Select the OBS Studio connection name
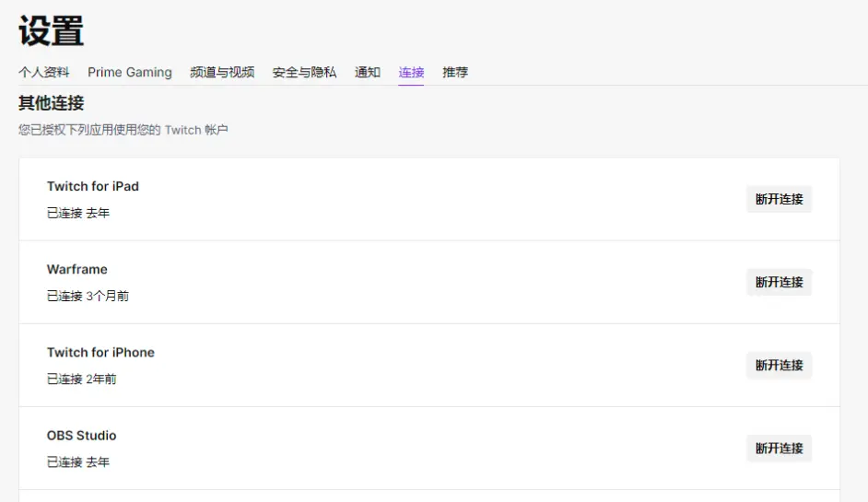The height and width of the screenshot is (502, 868). pyautogui.click(x=81, y=435)
